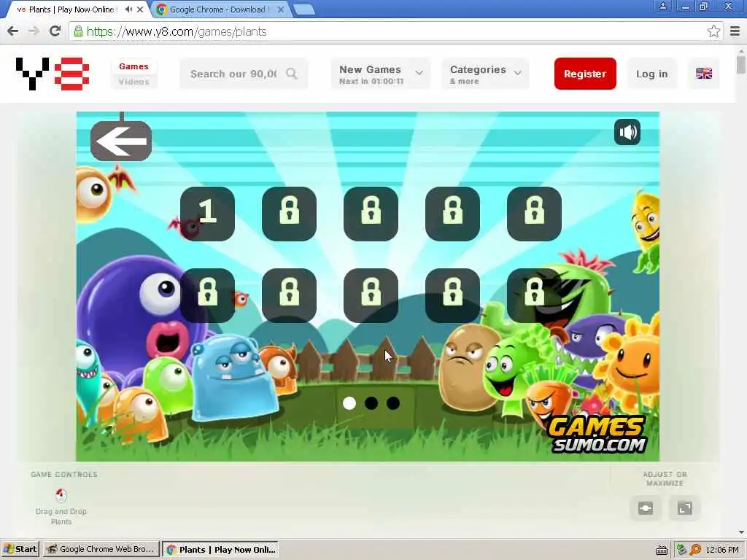Image resolution: width=747 pixels, height=560 pixels.
Task: Click the game's back arrow sign
Action: (121, 141)
